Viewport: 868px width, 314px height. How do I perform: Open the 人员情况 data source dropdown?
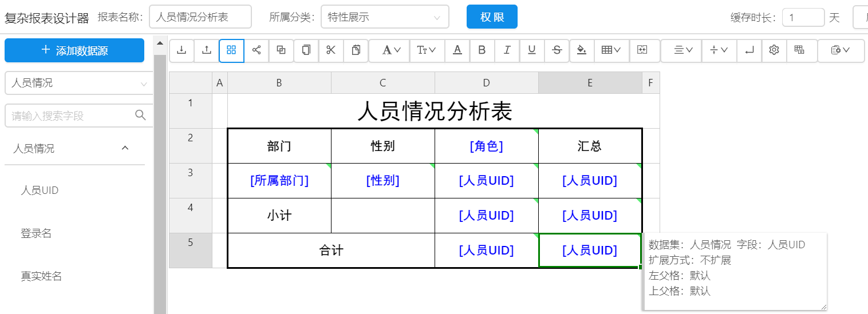click(79, 83)
